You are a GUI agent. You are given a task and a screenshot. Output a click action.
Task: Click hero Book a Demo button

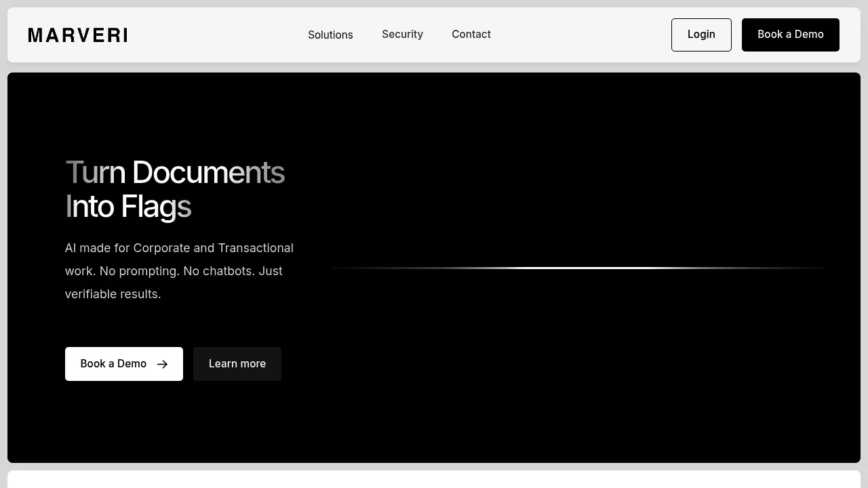tap(124, 364)
